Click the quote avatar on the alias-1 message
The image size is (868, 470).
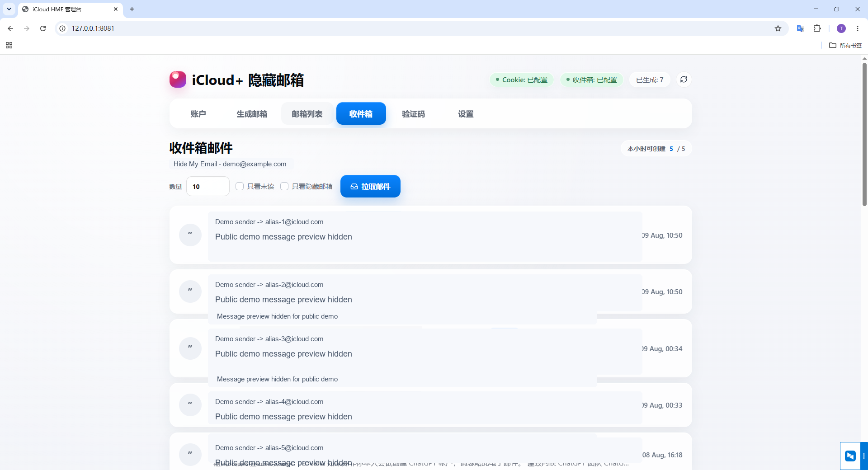point(190,235)
